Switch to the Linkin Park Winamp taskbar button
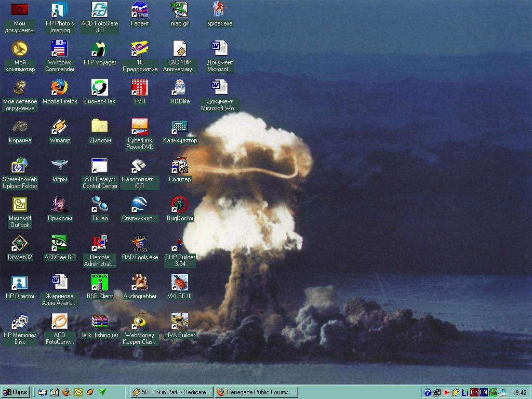Screen dimensions: 532x399 171,392
